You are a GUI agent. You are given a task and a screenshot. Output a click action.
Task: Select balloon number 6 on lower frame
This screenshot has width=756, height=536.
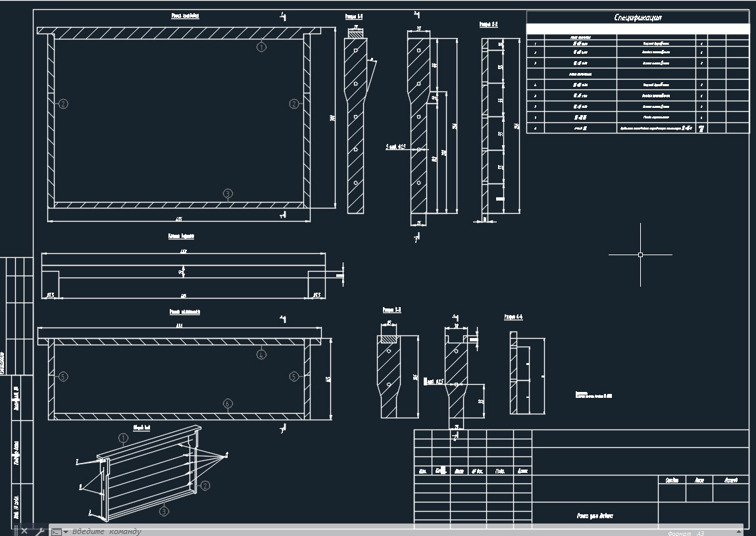point(228,404)
